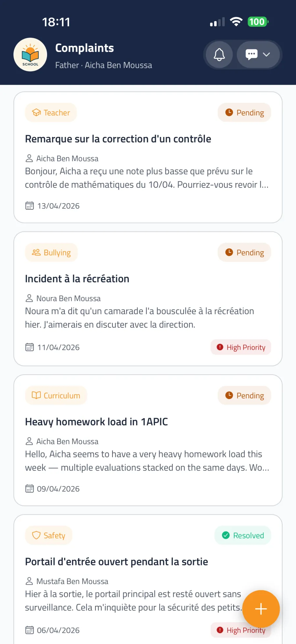
Task: Tap Noura Ben Moussa student name
Action: click(x=68, y=298)
